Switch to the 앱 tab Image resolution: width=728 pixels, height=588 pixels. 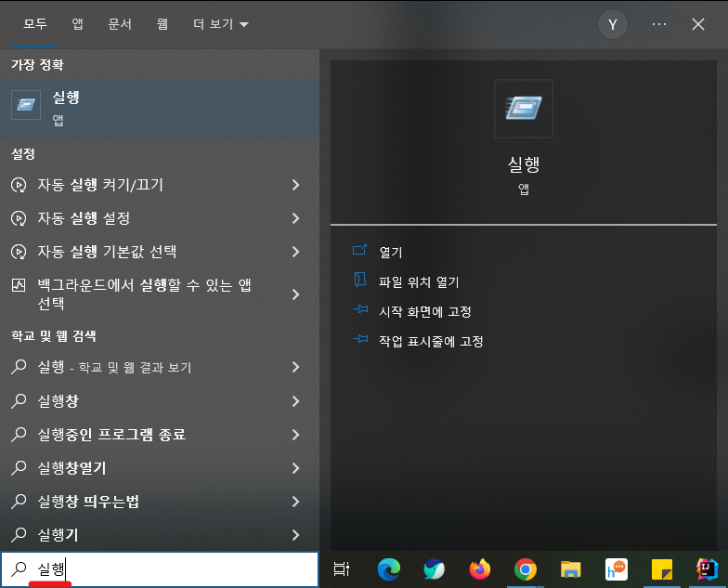(78, 24)
